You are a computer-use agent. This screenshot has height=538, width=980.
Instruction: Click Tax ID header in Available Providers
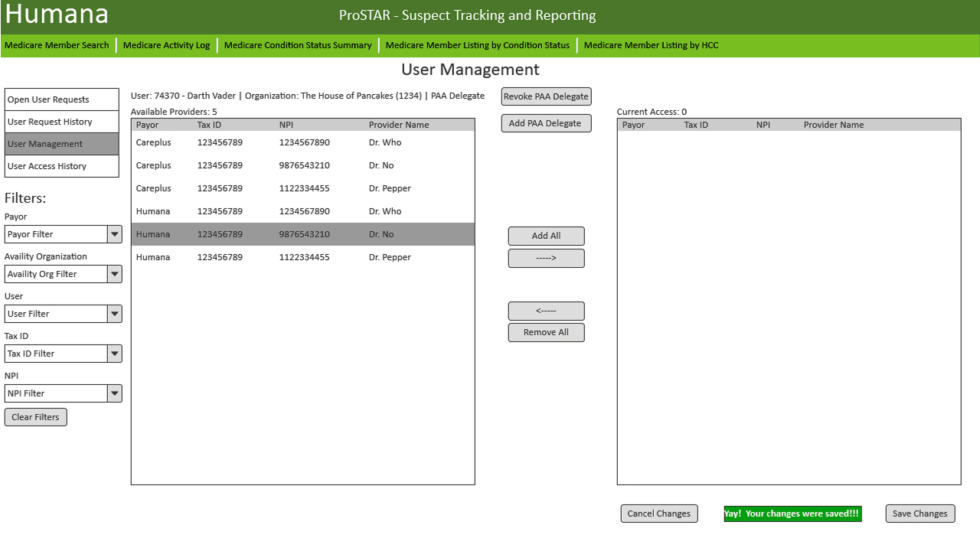pos(209,125)
